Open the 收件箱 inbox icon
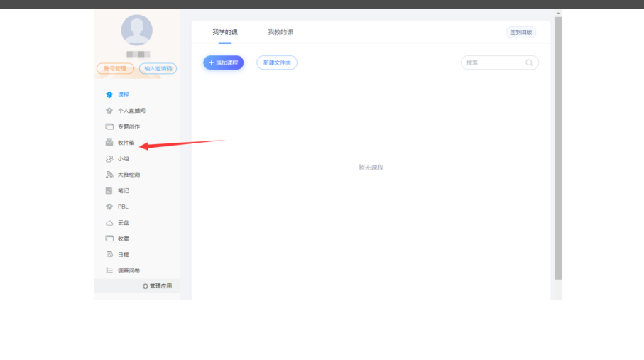The width and height of the screenshot is (644, 360). [109, 143]
